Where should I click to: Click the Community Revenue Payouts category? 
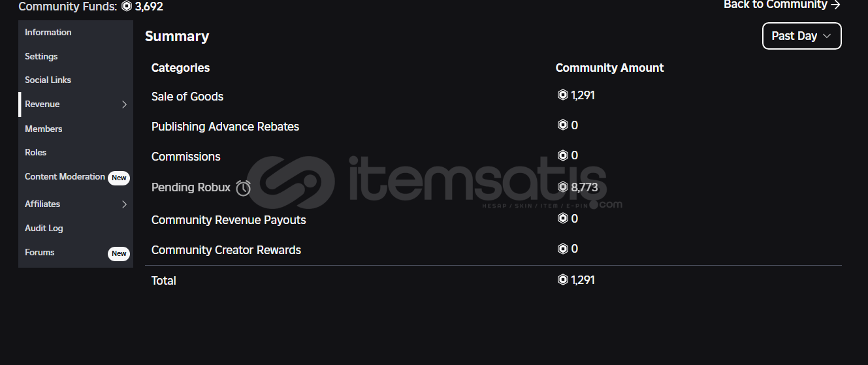229,220
